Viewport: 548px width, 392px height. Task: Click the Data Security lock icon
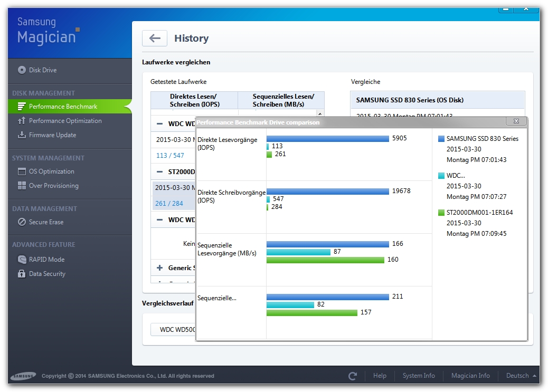point(22,274)
